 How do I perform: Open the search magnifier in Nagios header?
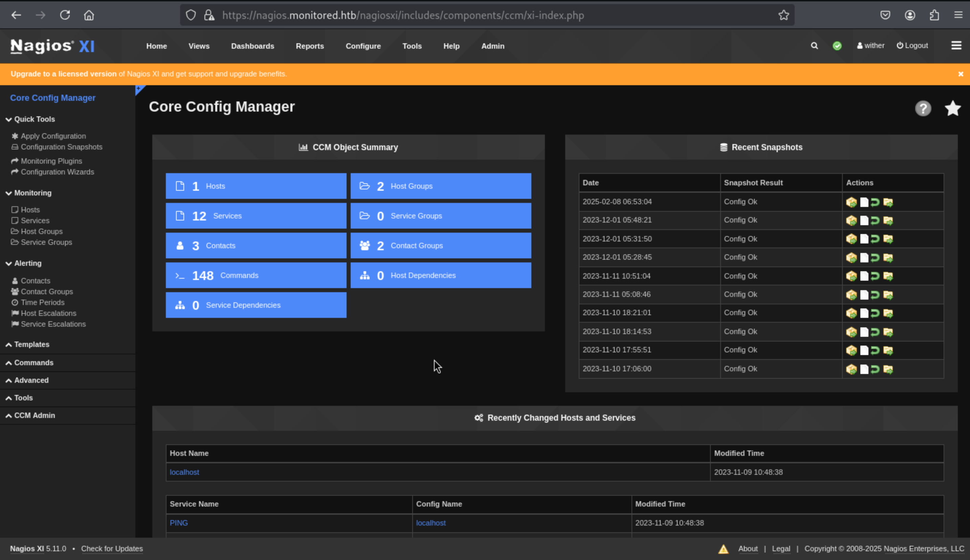tap(814, 46)
